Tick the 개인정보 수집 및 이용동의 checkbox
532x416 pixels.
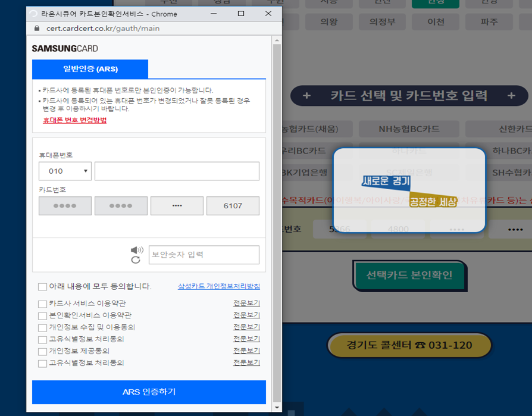(x=42, y=328)
